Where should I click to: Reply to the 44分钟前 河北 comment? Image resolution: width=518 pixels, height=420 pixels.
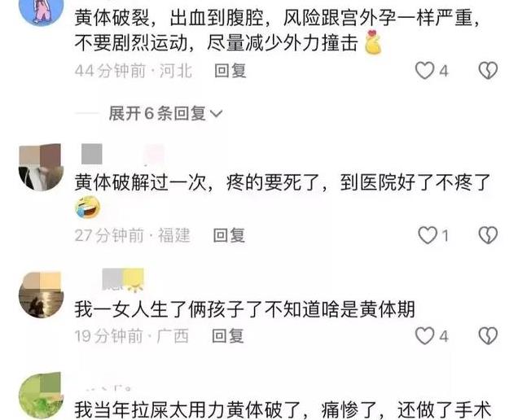click(230, 71)
